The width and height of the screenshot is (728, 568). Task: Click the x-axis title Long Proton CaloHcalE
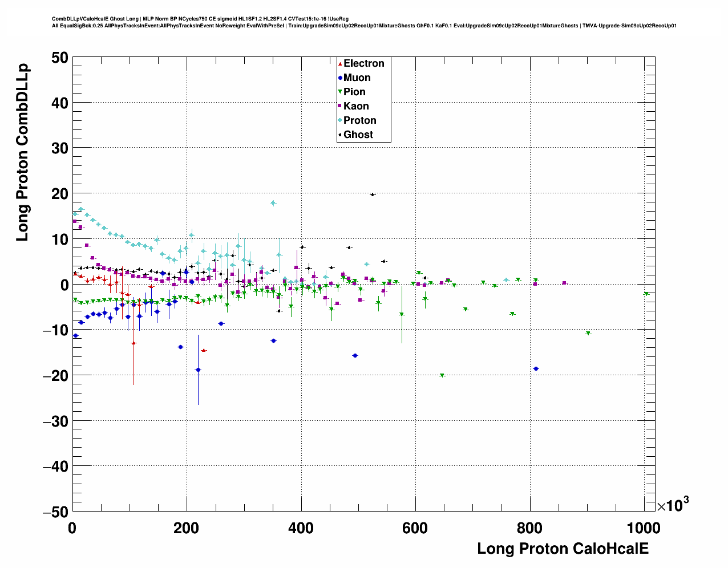563,549
